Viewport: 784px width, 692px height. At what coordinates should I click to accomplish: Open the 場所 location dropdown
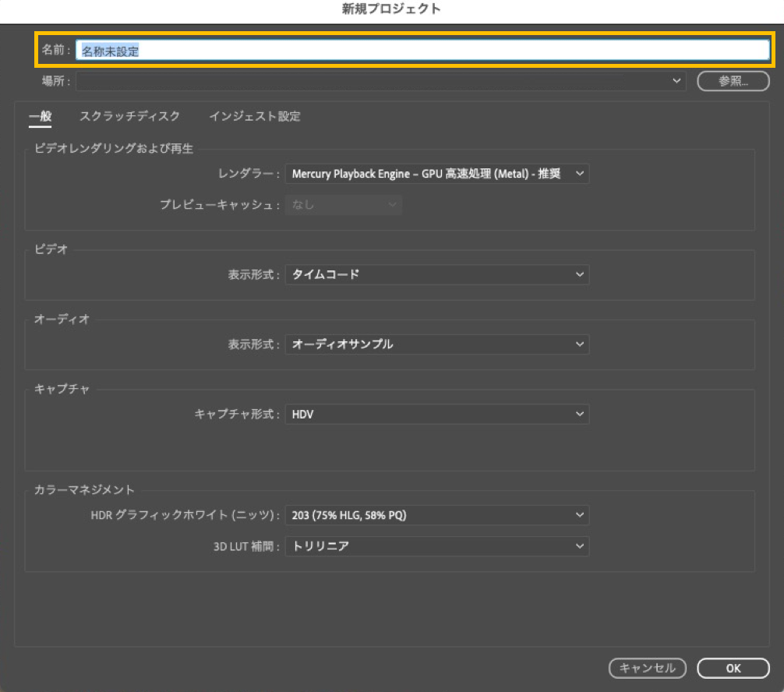381,81
